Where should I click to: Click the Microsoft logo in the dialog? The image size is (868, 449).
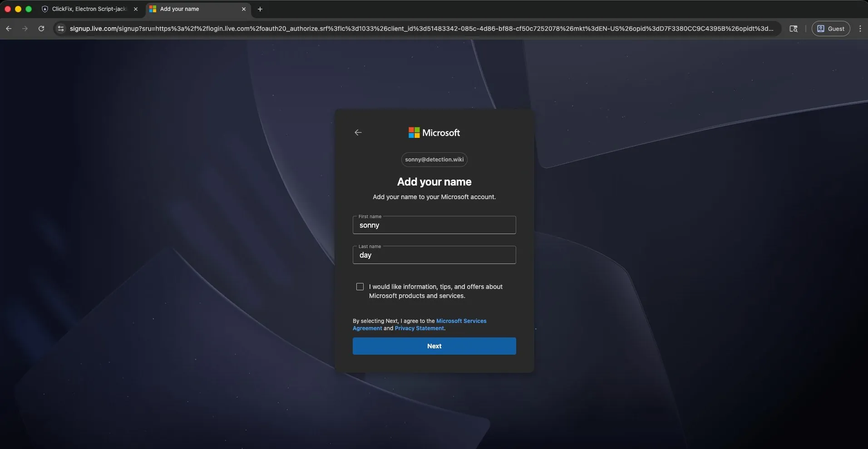coord(434,132)
